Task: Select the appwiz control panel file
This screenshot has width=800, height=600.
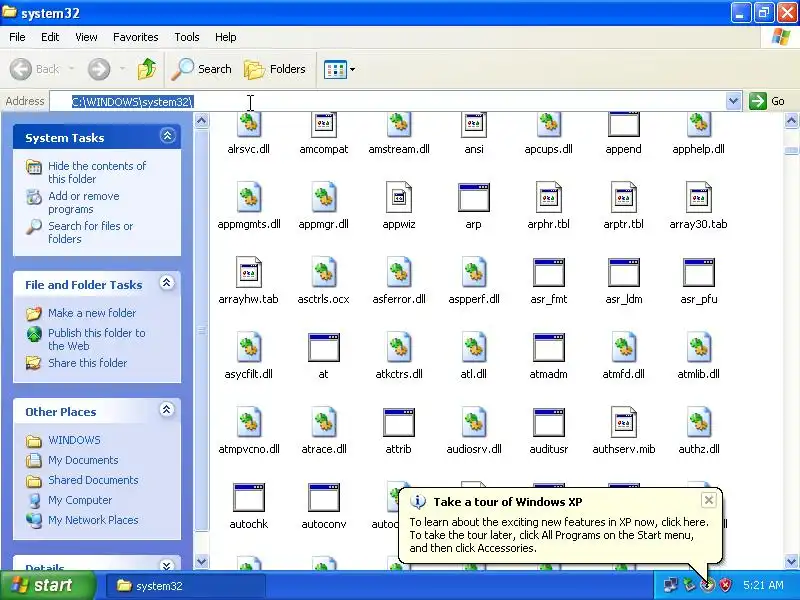Action: pos(399,198)
